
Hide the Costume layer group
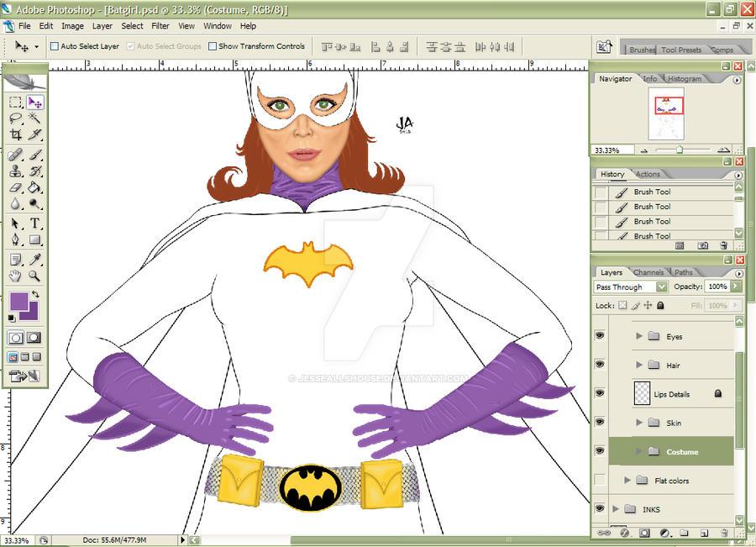pyautogui.click(x=600, y=451)
